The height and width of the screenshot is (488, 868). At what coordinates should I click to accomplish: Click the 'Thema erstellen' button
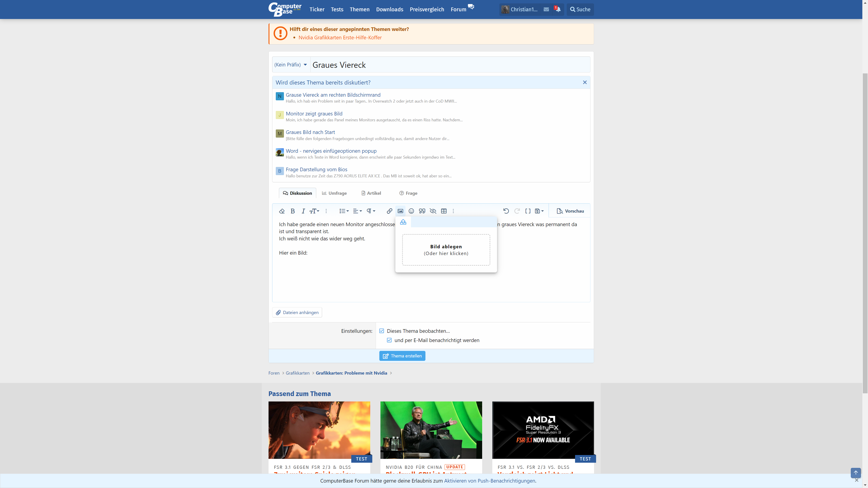(x=402, y=356)
